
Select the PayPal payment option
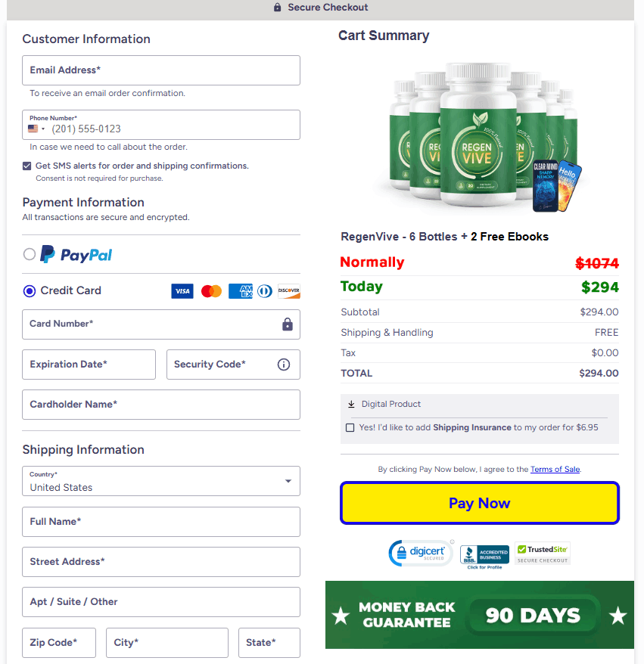(x=30, y=255)
